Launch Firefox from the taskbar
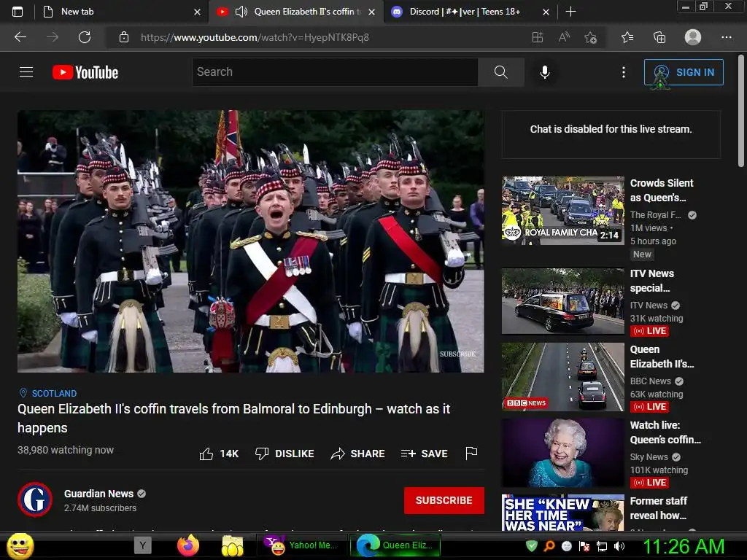Screen dimensions: 747x560 pos(188,545)
